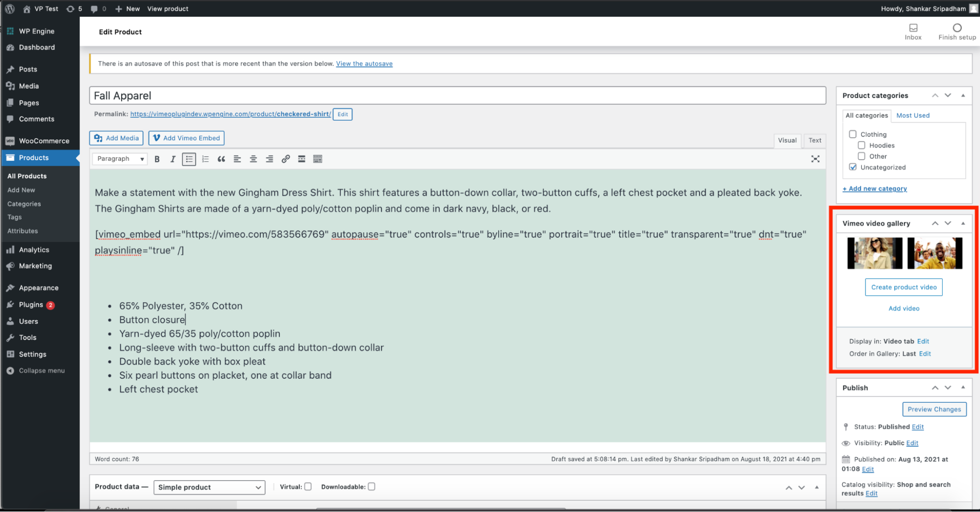
Task: Click the Add Media button
Action: [x=116, y=138]
